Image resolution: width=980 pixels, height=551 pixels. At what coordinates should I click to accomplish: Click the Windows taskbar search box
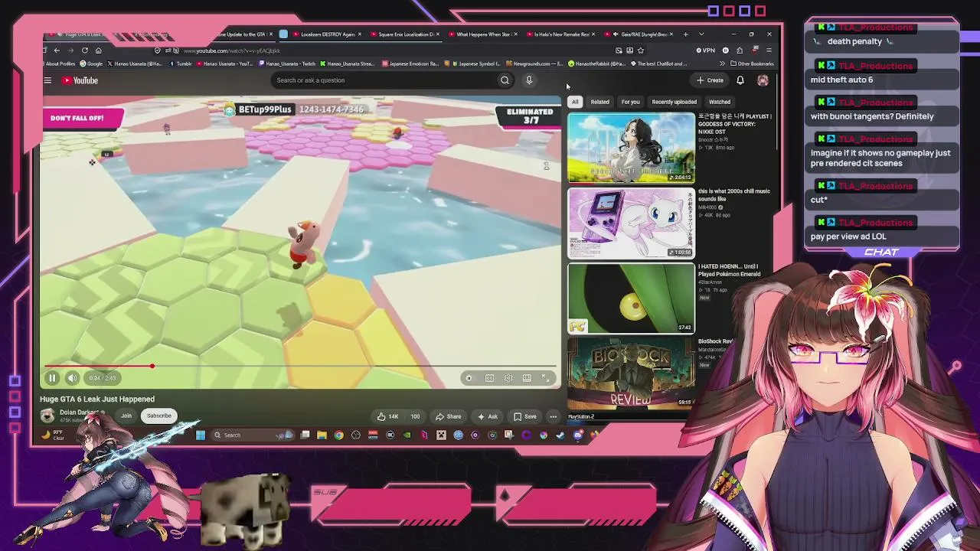[251, 435]
